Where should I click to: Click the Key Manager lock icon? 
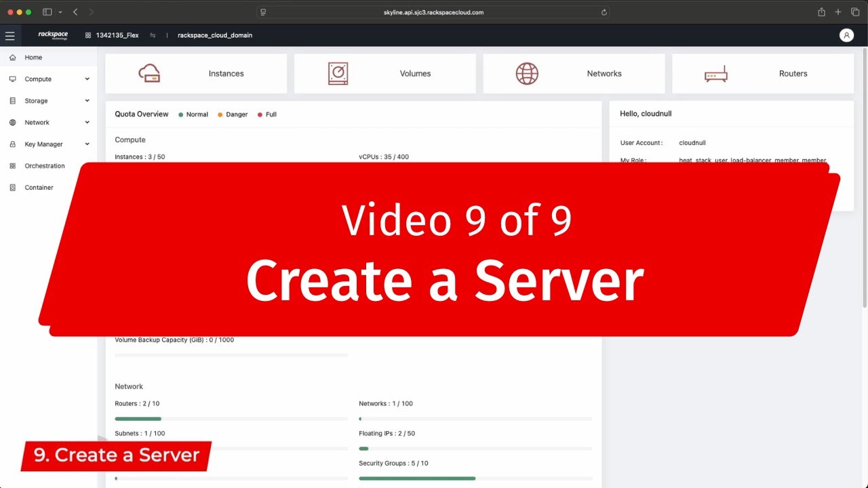click(12, 144)
